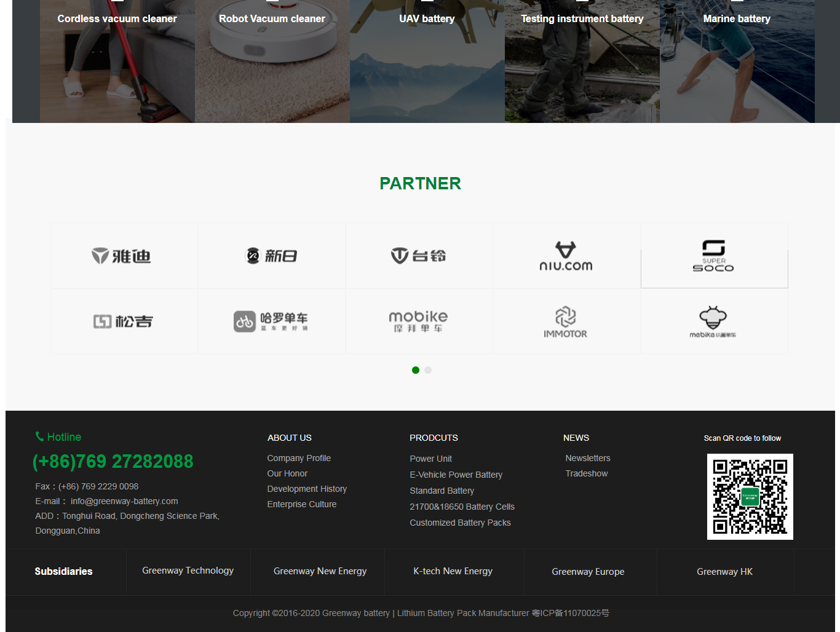Open the UAV battery card
This screenshot has height=632, width=840.
(x=427, y=61)
